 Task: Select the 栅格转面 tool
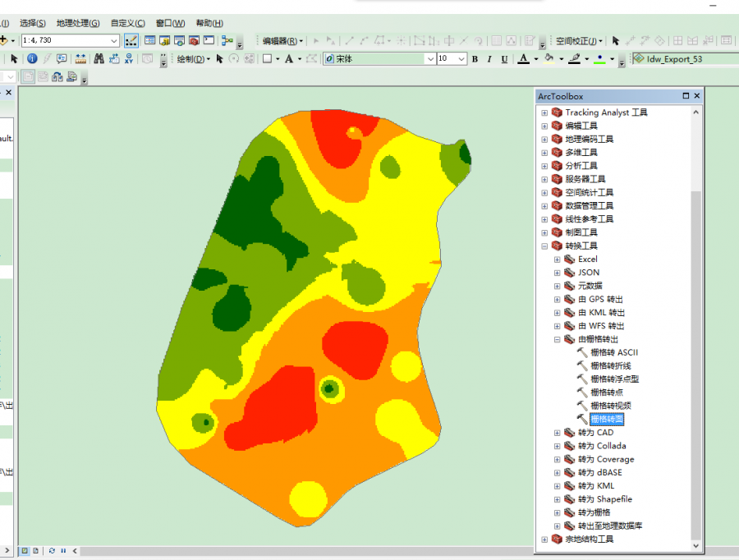coord(607,420)
